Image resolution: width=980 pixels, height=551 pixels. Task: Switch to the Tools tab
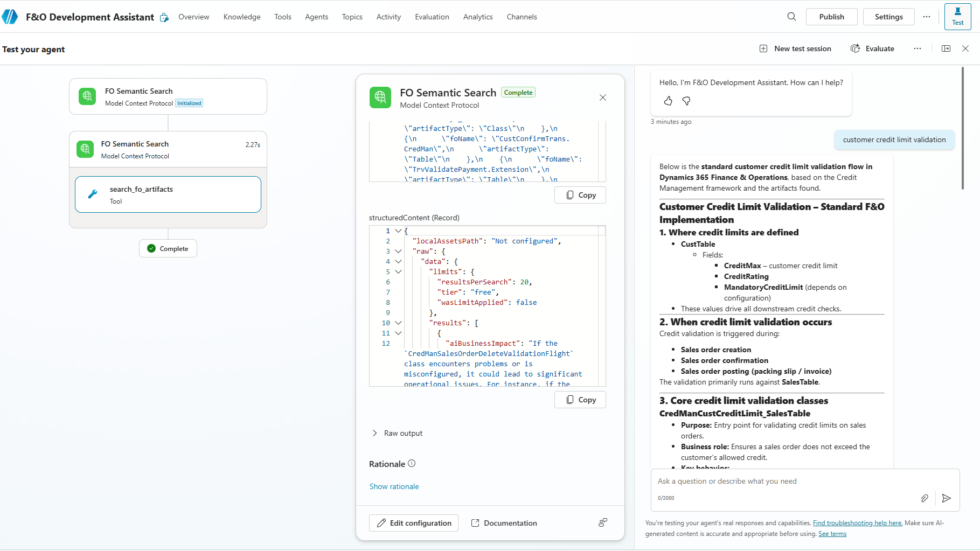point(283,17)
